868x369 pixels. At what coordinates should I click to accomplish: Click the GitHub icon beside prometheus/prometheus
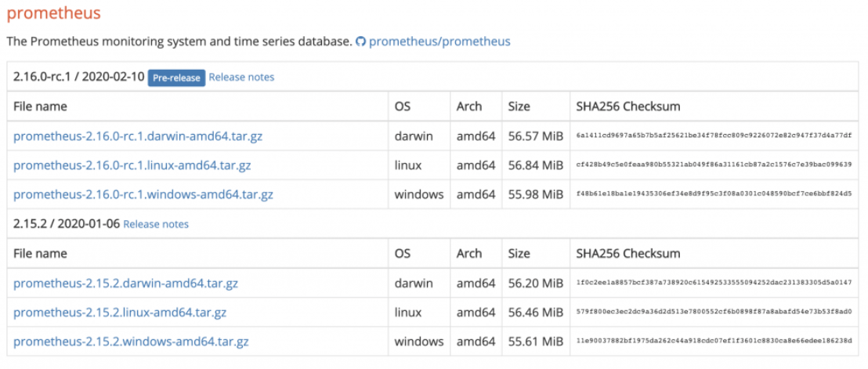[361, 42]
